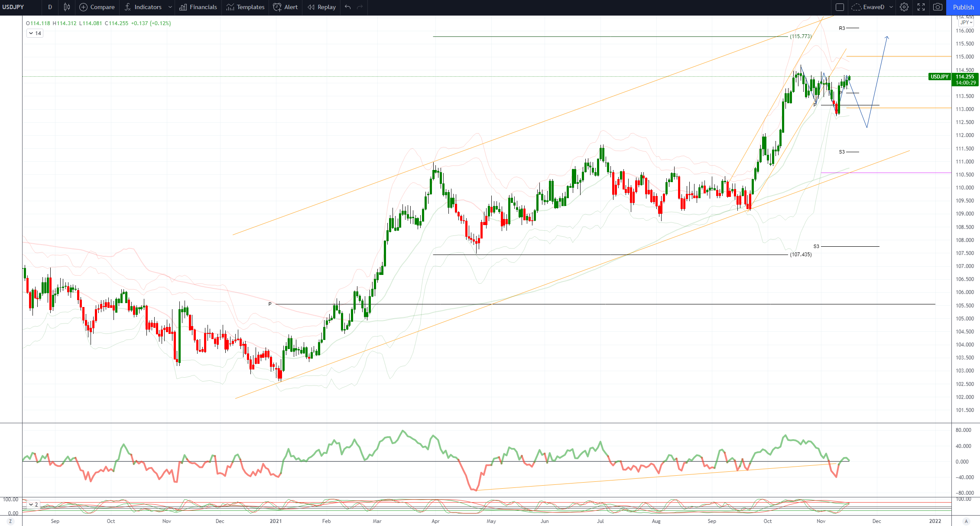Click the blue Publish button

click(x=963, y=7)
